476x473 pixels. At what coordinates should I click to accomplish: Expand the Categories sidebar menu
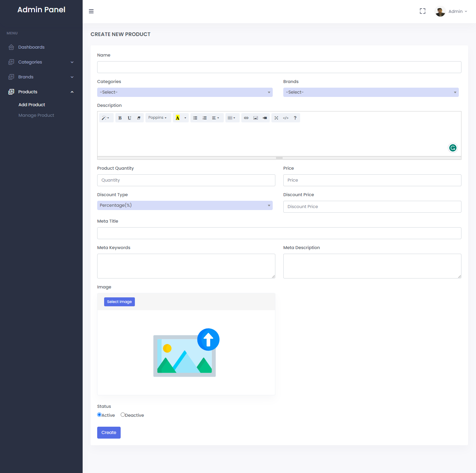[41, 62]
